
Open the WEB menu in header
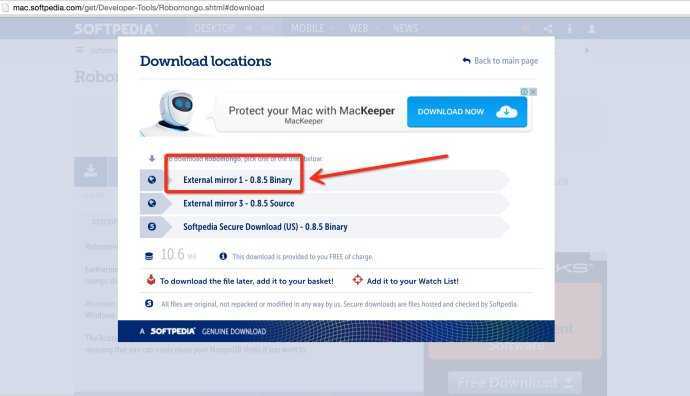[358, 28]
